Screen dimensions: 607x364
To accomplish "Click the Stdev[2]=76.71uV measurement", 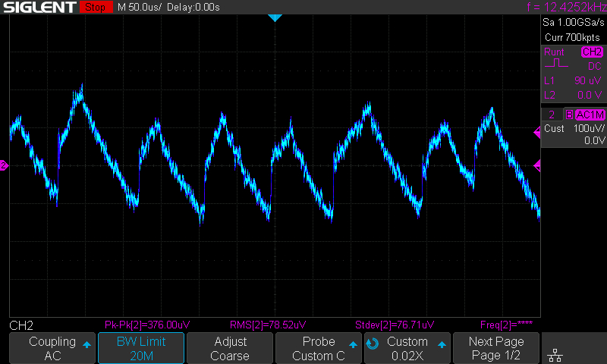I will point(395,325).
